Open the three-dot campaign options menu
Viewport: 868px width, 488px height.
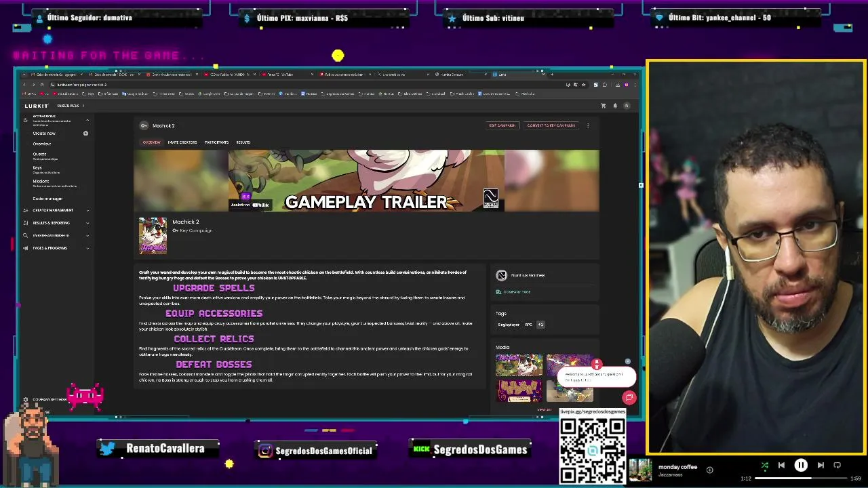[588, 125]
